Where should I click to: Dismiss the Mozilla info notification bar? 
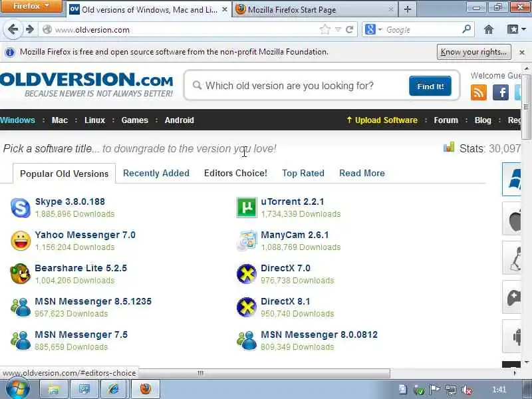click(522, 53)
